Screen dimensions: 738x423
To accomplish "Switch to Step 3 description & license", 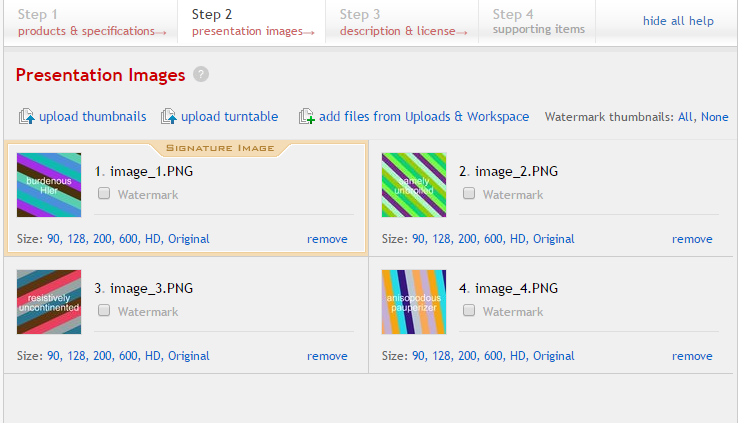I will pos(402,22).
